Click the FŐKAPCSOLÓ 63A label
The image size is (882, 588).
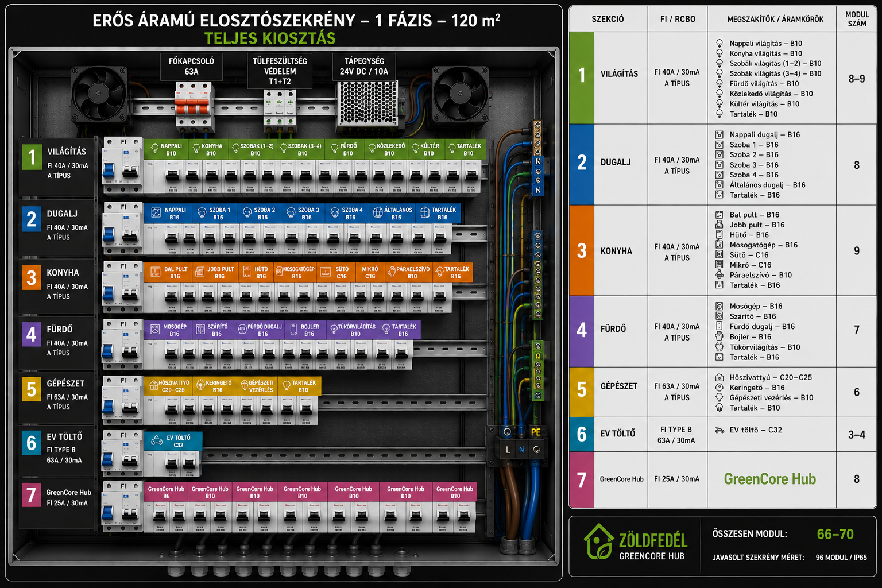(191, 66)
